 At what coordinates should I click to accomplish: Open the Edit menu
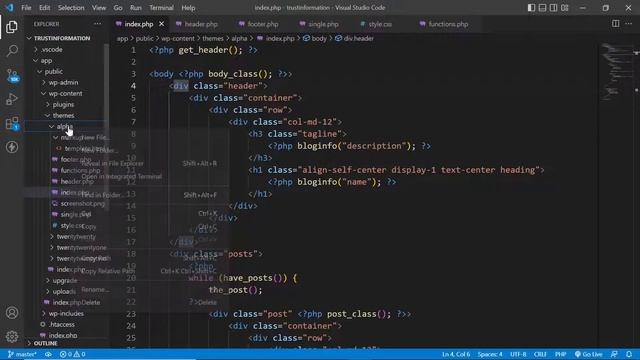(44, 8)
